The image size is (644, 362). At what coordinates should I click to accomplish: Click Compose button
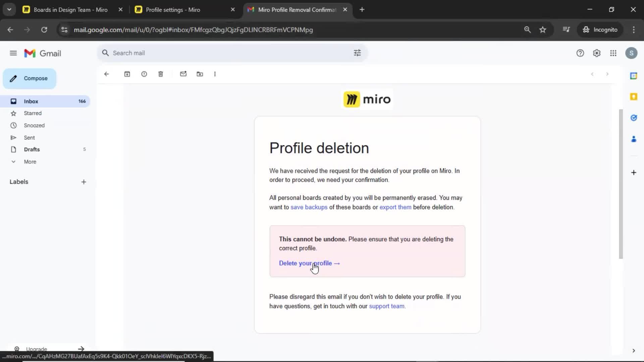click(30, 78)
